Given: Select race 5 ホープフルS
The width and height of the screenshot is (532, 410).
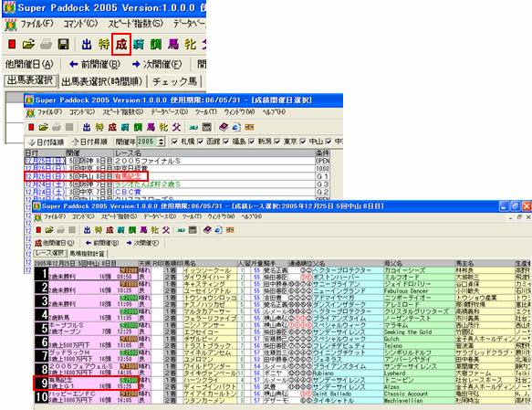Looking at the screenshot, I should click(86, 329).
